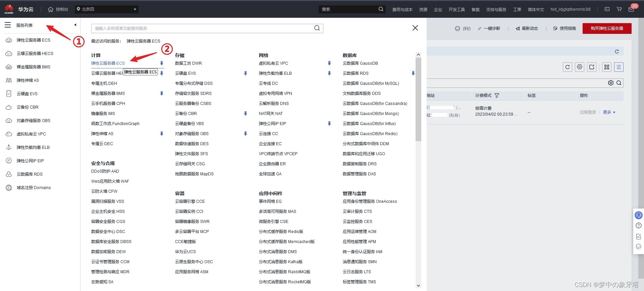Open the blue customer service chat icon

click(639, 215)
